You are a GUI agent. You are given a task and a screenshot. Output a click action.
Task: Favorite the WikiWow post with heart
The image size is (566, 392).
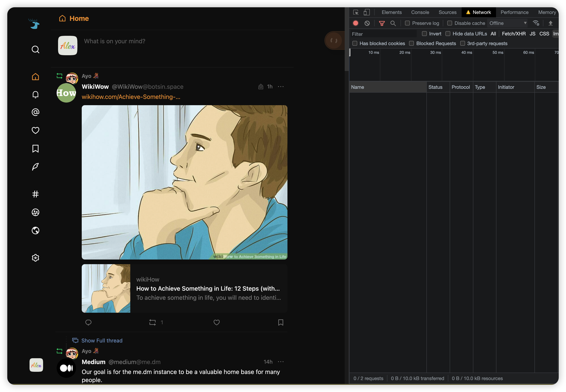tap(216, 322)
